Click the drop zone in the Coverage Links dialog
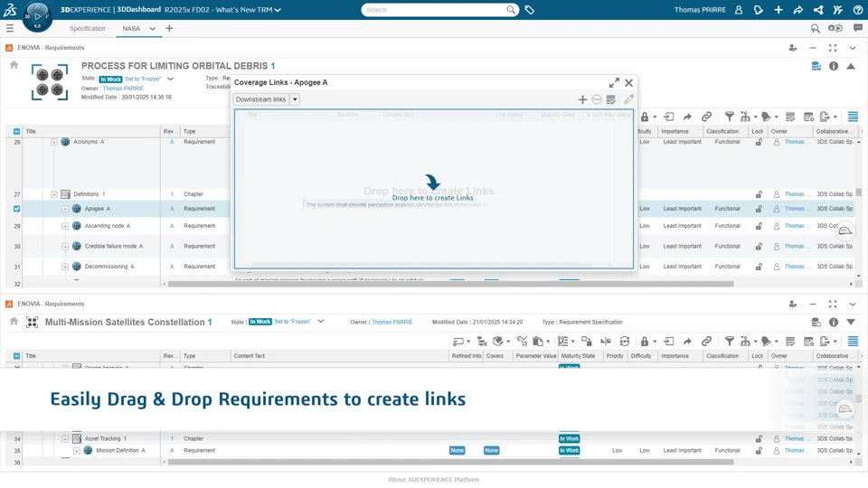 pyautogui.click(x=433, y=189)
